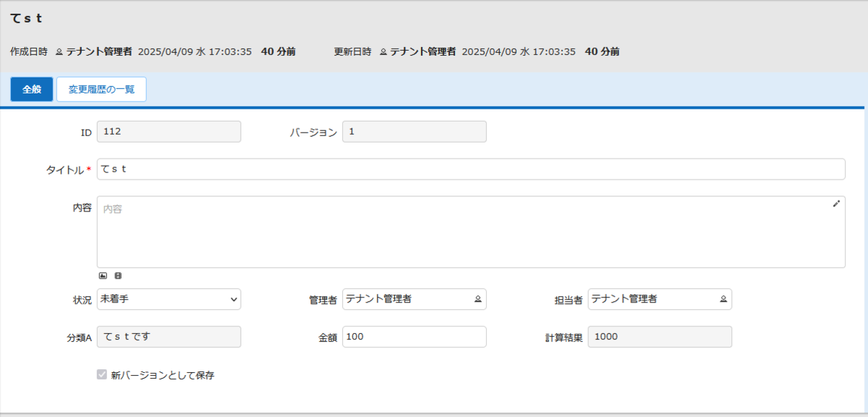The width and height of the screenshot is (868, 417).
Task: Open the 全般 tab
Action: click(32, 90)
